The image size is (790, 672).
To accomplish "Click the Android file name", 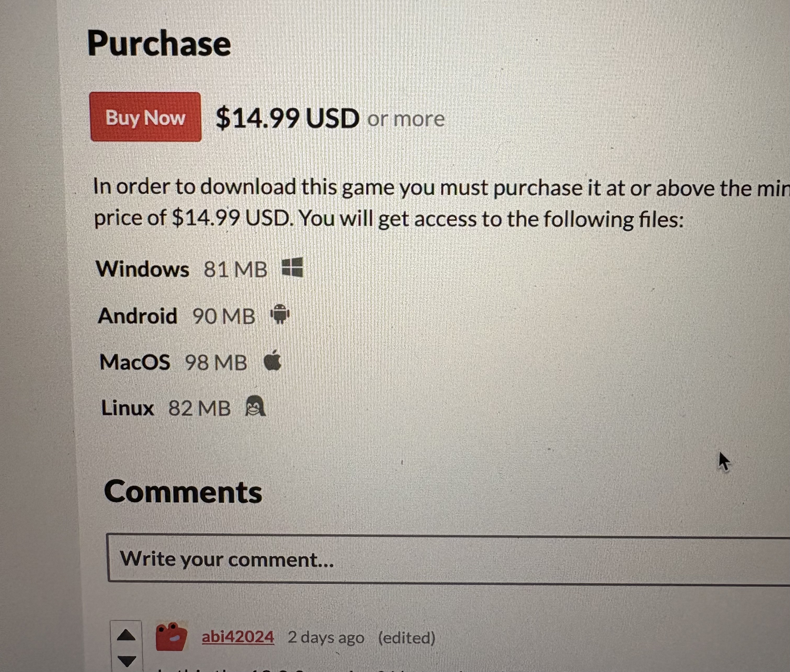I will [138, 316].
